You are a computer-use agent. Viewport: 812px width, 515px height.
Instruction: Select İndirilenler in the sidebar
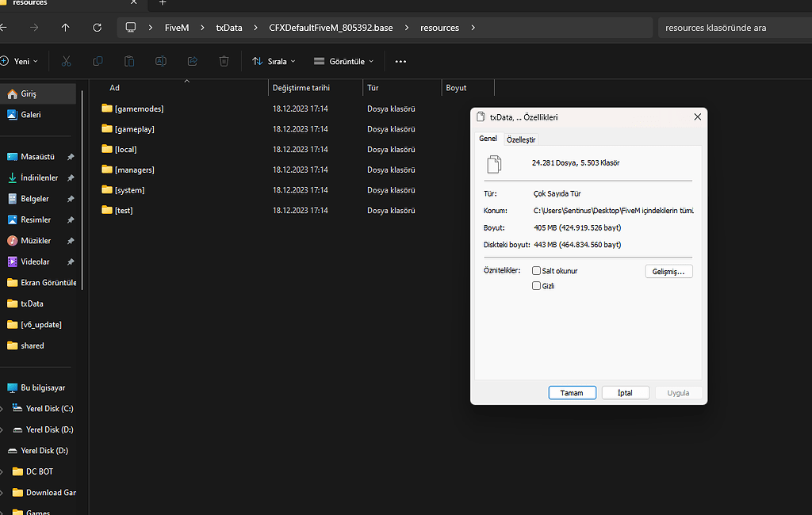click(x=39, y=178)
